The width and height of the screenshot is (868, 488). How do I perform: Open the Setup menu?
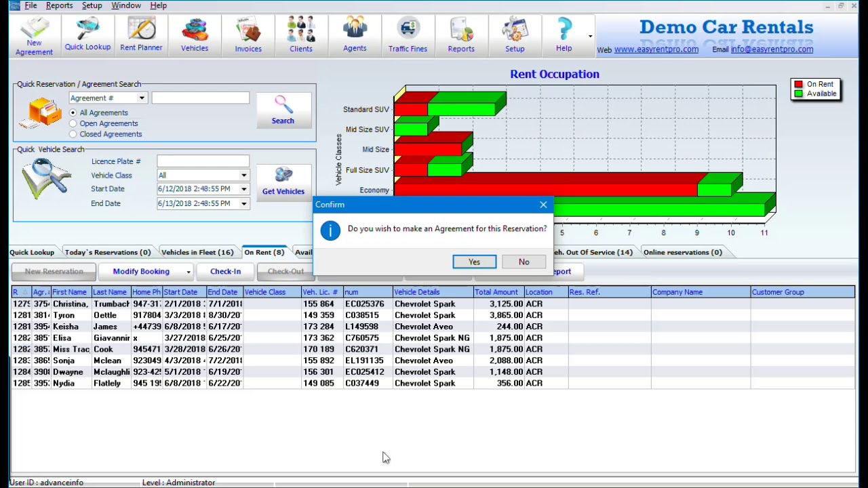pos(92,5)
